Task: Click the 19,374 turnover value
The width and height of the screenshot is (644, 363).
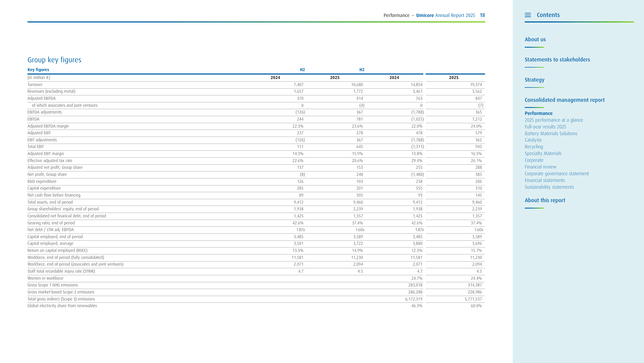Action: 476,85
